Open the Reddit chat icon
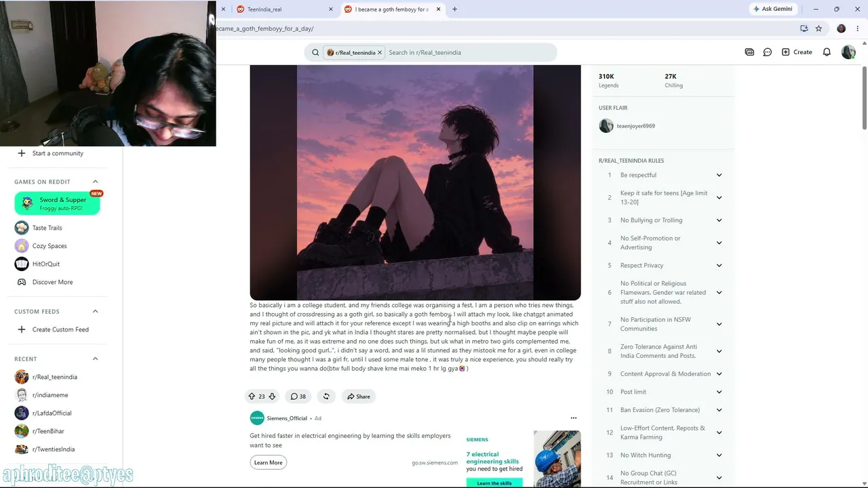 [768, 52]
